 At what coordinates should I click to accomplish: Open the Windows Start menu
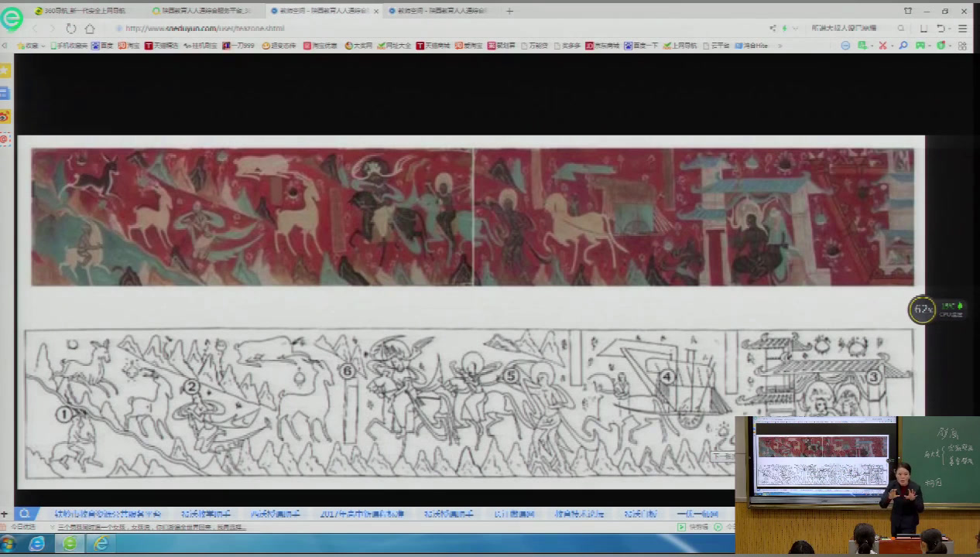click(x=9, y=544)
